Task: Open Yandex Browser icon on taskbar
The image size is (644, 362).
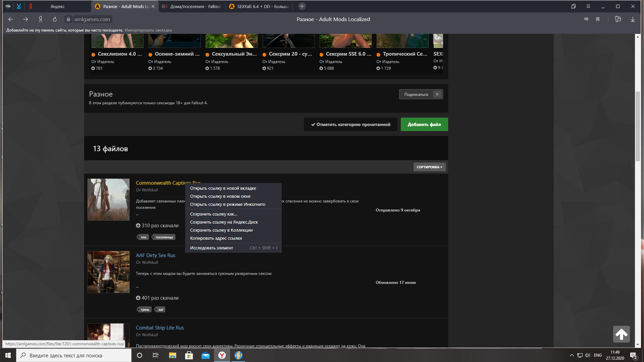Action: pyautogui.click(x=222, y=355)
